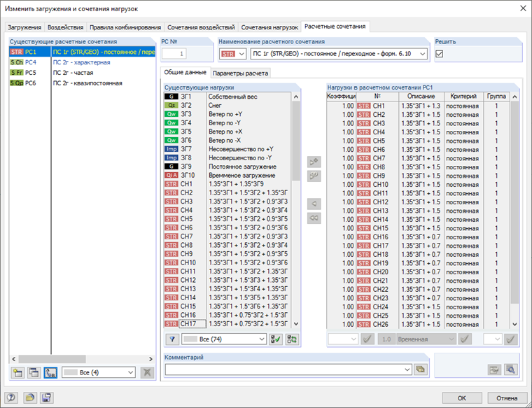Click the Критерий column header
Image resolution: width=532 pixels, height=408 pixels.
coord(463,97)
